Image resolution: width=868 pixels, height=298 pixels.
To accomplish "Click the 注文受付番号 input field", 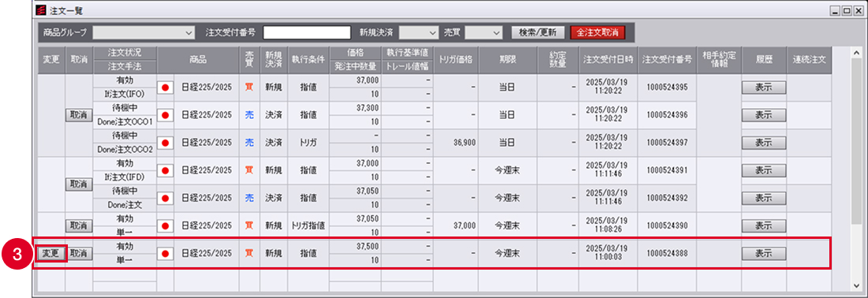I will 307,32.
